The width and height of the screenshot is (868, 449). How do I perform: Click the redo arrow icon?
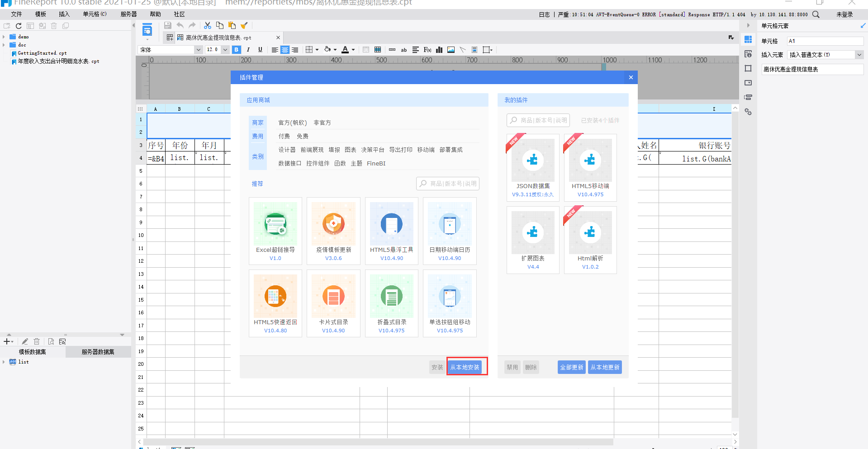point(192,25)
